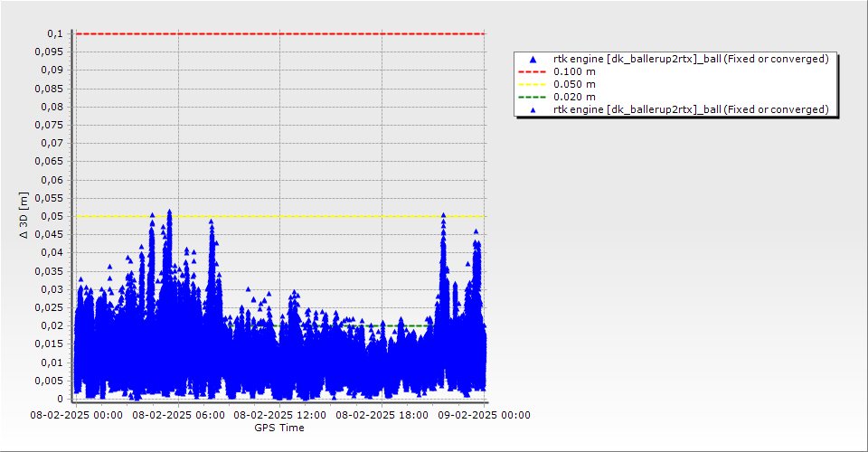This screenshot has height=452, width=868.
Task: Click the y-axis tick label '0,03'
Action: point(52,289)
